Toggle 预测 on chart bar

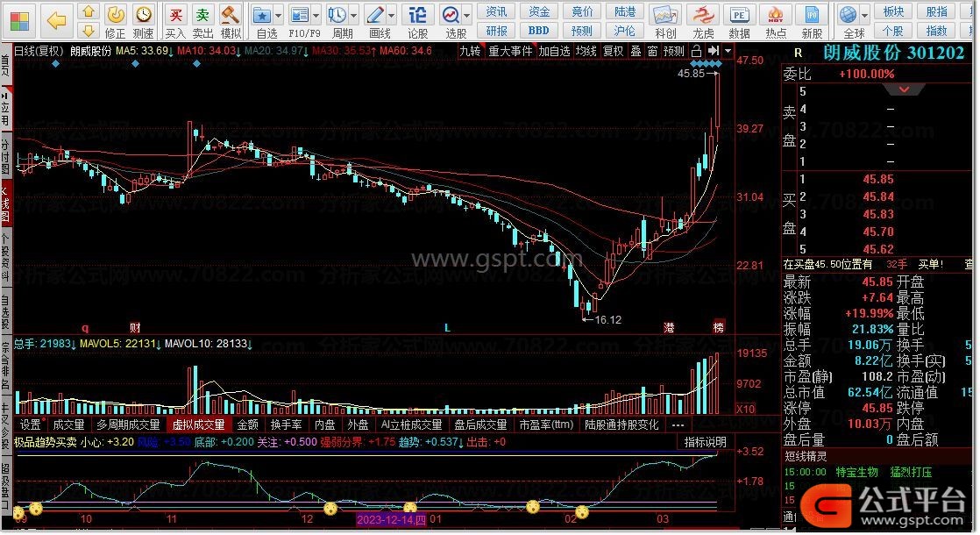point(673,51)
